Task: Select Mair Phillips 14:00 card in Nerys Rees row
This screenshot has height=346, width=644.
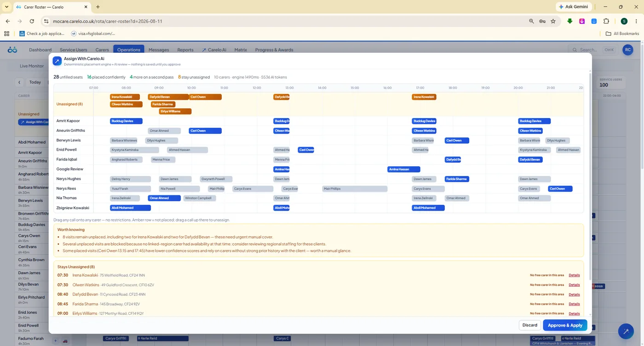Action: 355,188
